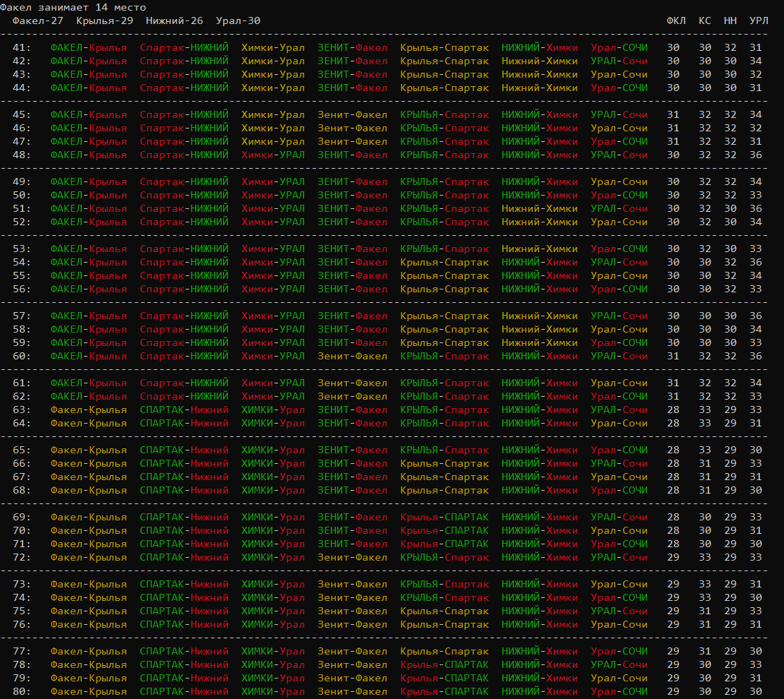Image resolution: width=784 pixels, height=699 pixels.
Task: Select the 'Нижний-26' standings entry
Action: pos(174,21)
